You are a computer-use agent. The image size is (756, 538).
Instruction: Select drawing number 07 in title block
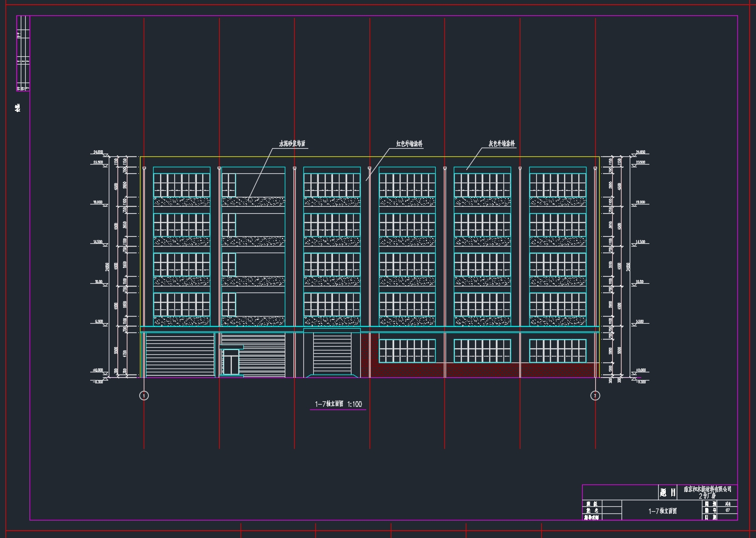tap(728, 510)
